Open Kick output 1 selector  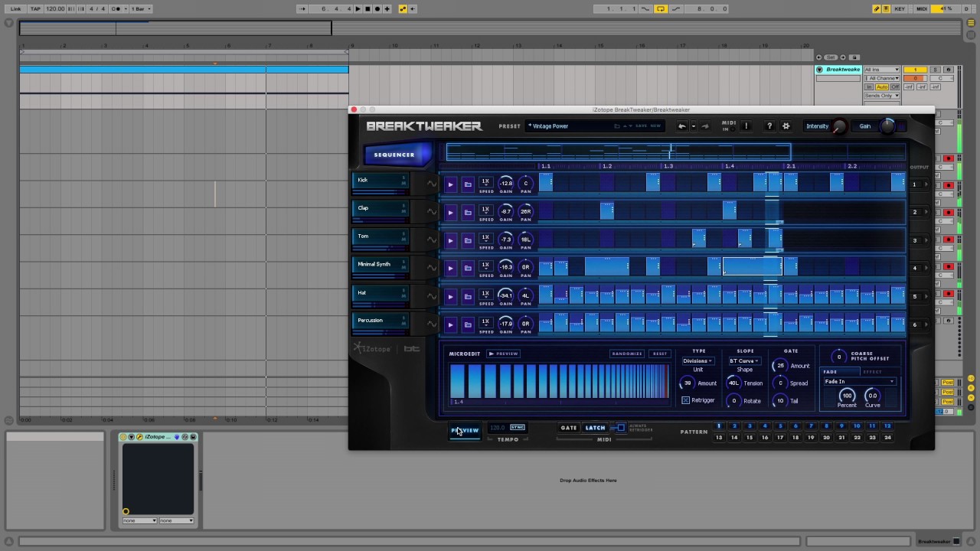tap(918, 184)
